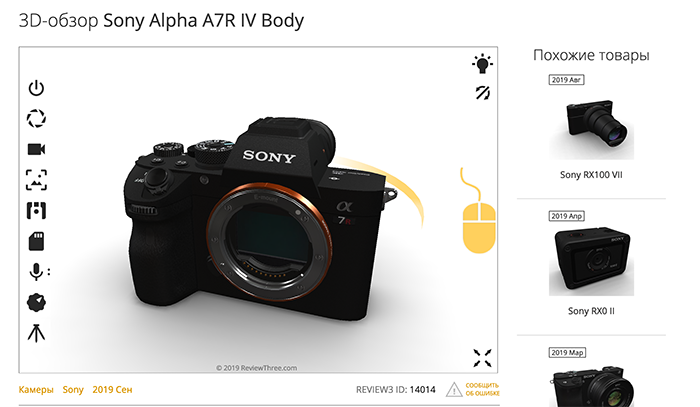Select the microphone feature icon

(38, 272)
